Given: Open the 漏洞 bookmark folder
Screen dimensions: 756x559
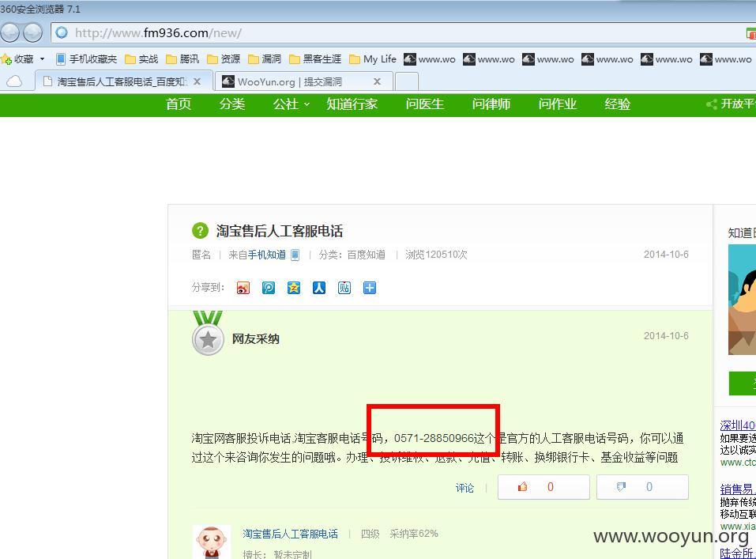Looking at the screenshot, I should pos(264,59).
